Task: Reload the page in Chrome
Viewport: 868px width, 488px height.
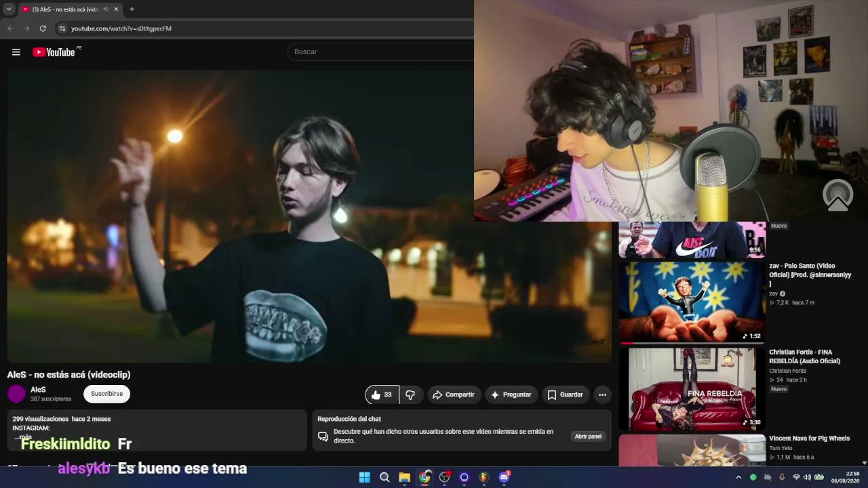Action: [43, 28]
